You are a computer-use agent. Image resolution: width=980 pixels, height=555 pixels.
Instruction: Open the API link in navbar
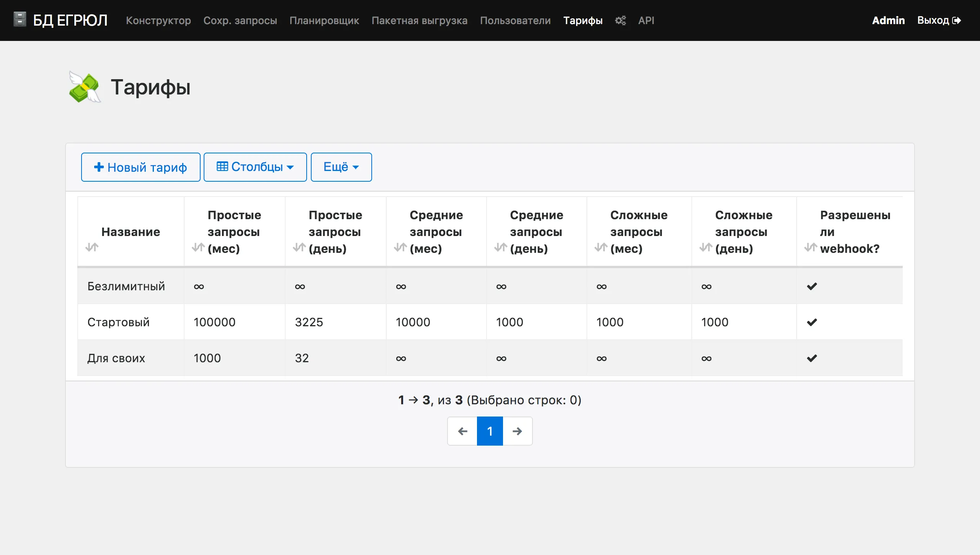pos(646,20)
